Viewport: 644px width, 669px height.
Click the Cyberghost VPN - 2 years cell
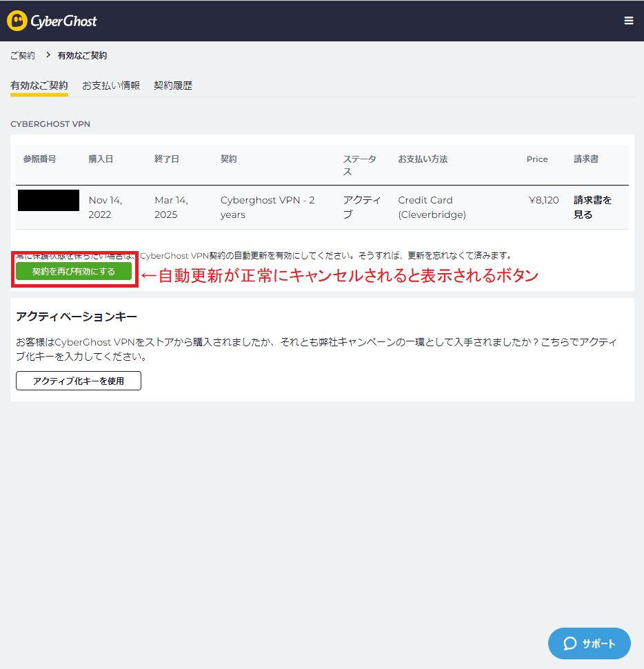pos(268,208)
